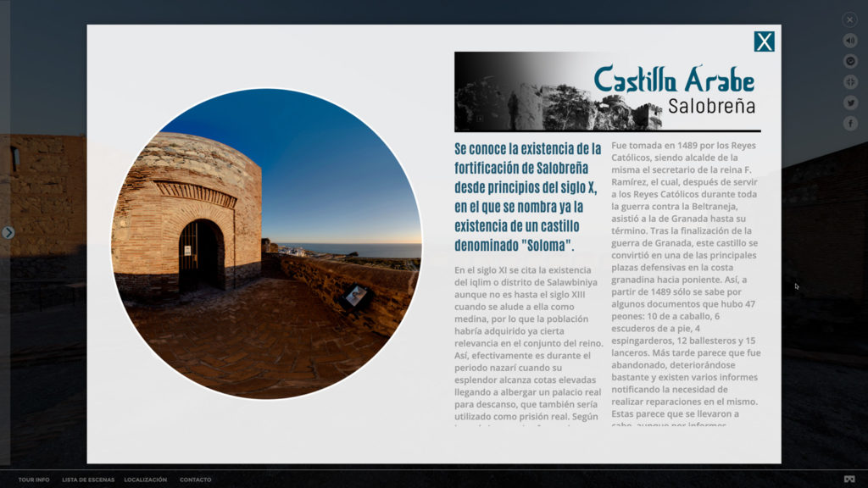Image resolution: width=868 pixels, height=488 pixels.
Task: Open the Lista de Escenas menu
Action: coord(88,480)
